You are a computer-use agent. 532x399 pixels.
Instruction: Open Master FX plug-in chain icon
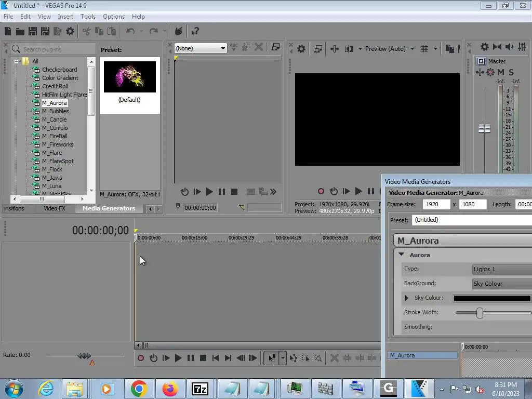click(480, 72)
